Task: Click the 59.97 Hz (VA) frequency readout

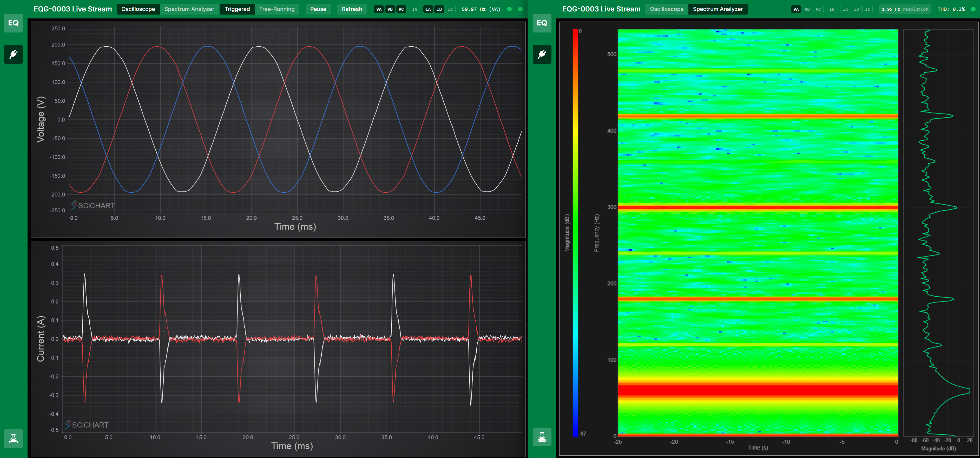Action: tap(481, 9)
